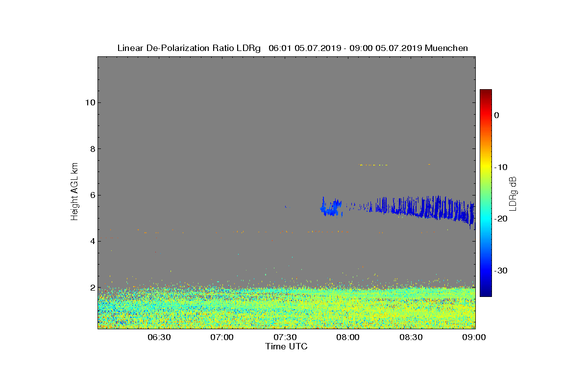Click colorbar value -10
Screen dimensions: 588x392
point(500,167)
